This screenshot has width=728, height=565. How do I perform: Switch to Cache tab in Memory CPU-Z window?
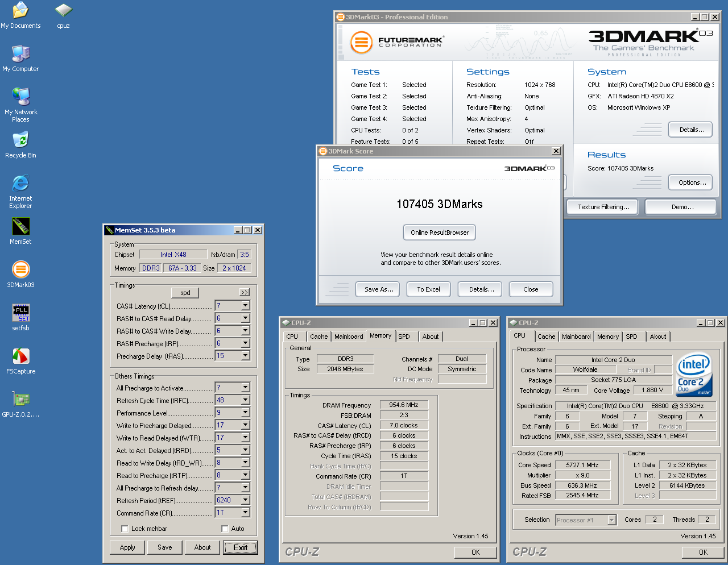(x=319, y=336)
